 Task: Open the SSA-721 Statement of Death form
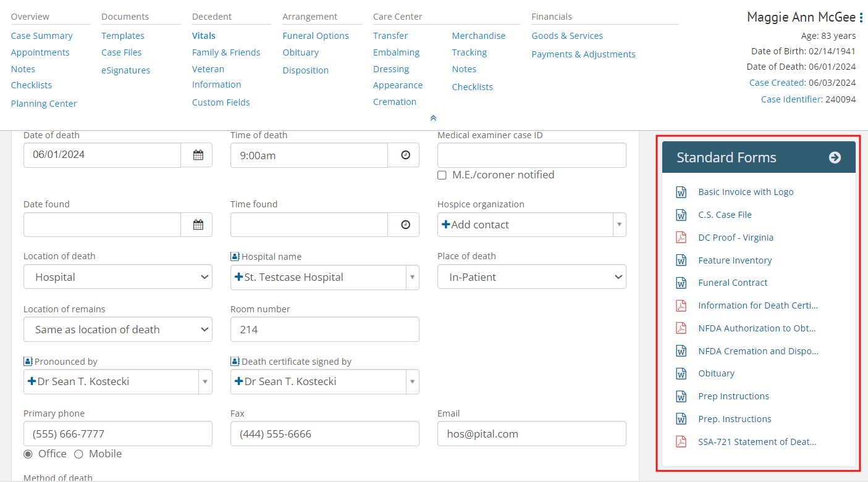coord(757,441)
